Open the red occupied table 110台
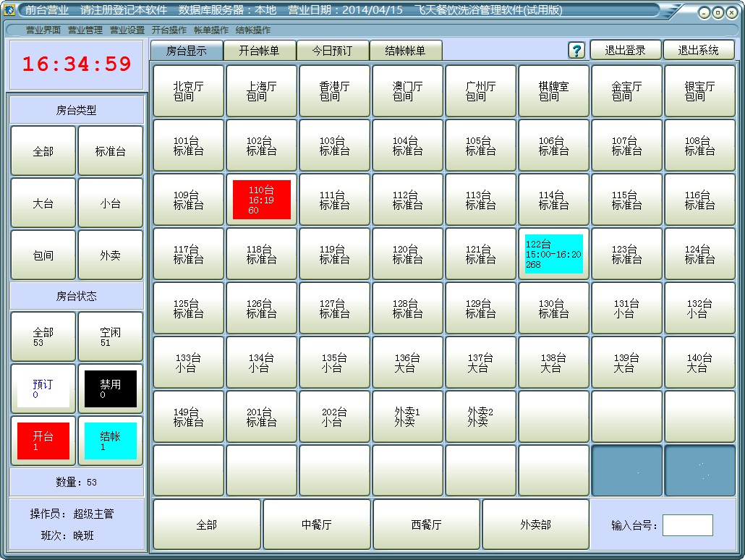 tap(261, 200)
